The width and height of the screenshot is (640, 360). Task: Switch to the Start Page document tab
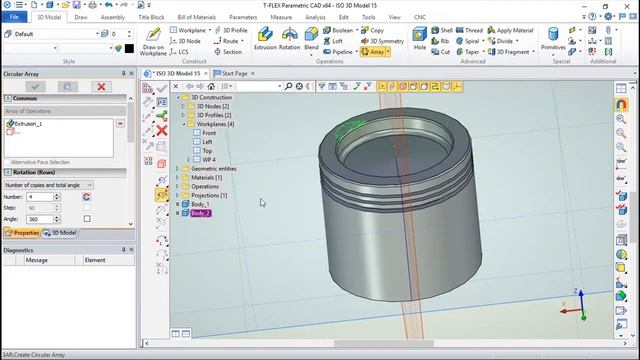coord(234,73)
